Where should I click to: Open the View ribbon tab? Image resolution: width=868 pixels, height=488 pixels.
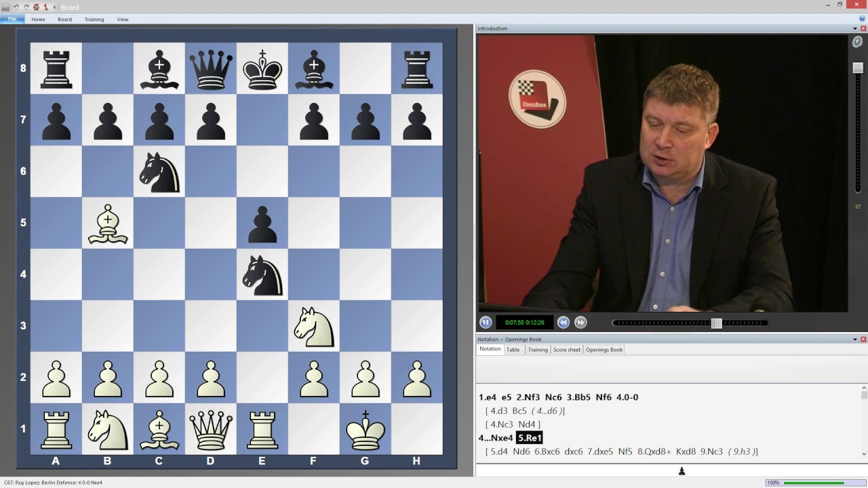pos(123,19)
